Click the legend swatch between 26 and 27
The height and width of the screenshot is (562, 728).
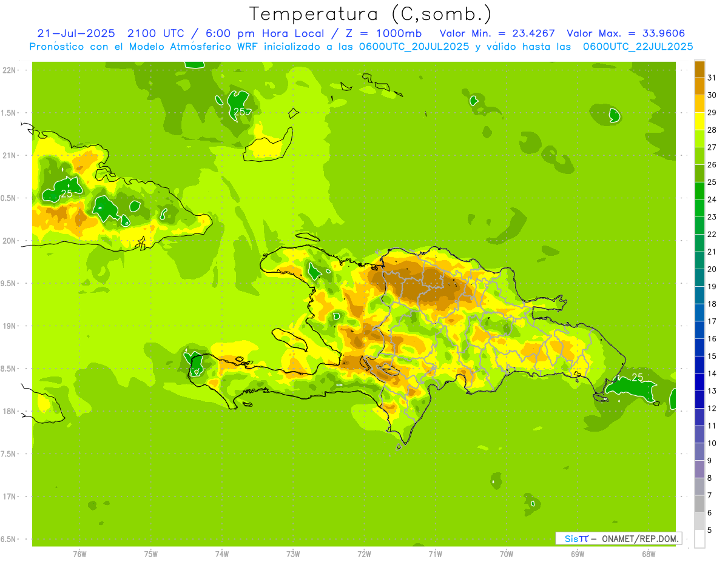(699, 156)
